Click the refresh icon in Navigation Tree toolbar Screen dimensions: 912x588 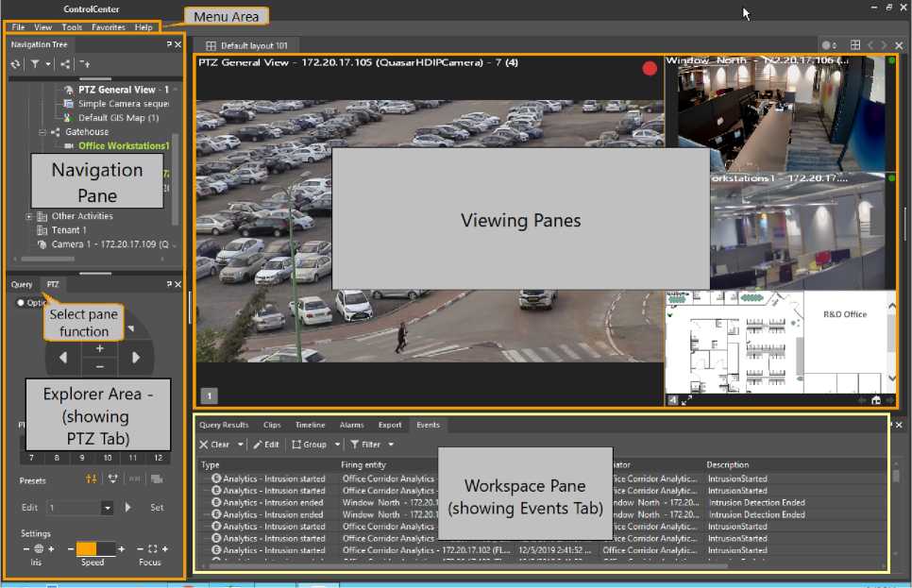point(15,64)
